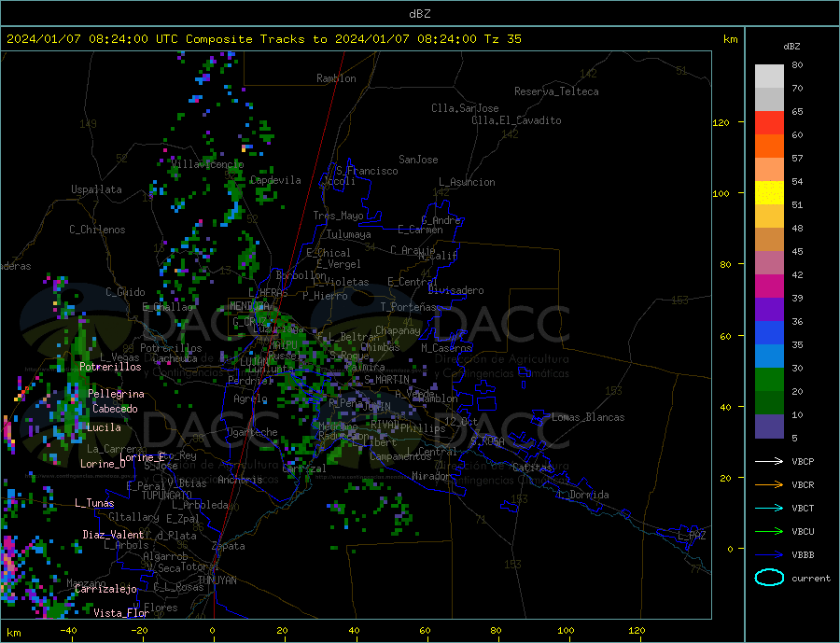840x643 pixels.
Task: Click the Lucila label
Action: coord(104,427)
